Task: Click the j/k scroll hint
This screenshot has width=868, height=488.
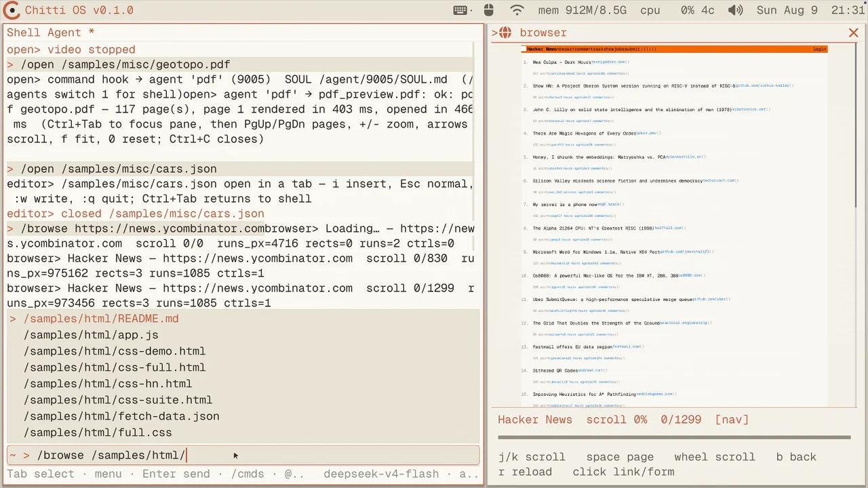Action: 532,457
